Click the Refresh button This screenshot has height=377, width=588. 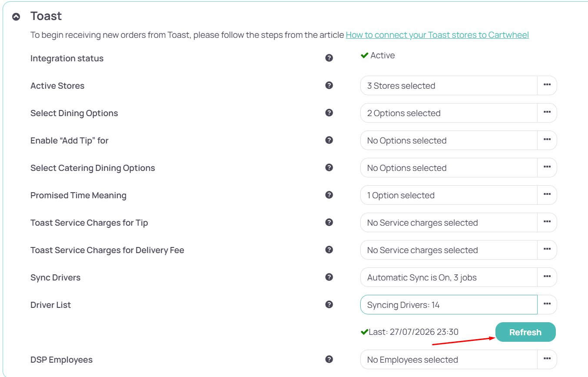point(525,332)
